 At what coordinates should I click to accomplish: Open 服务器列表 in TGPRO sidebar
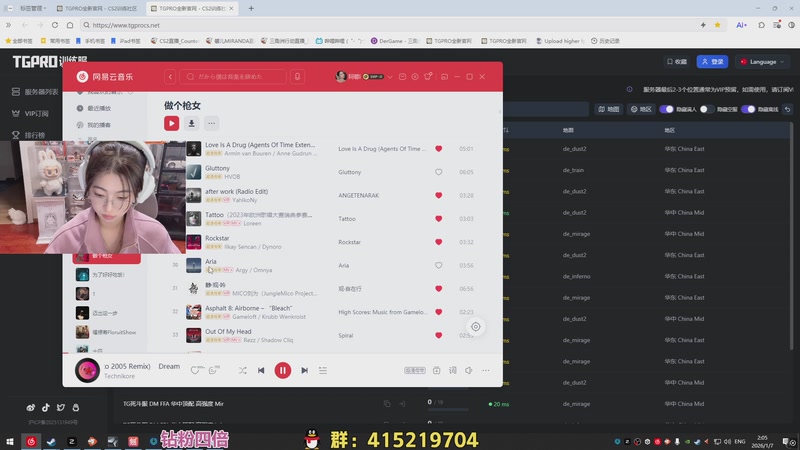pos(35,92)
